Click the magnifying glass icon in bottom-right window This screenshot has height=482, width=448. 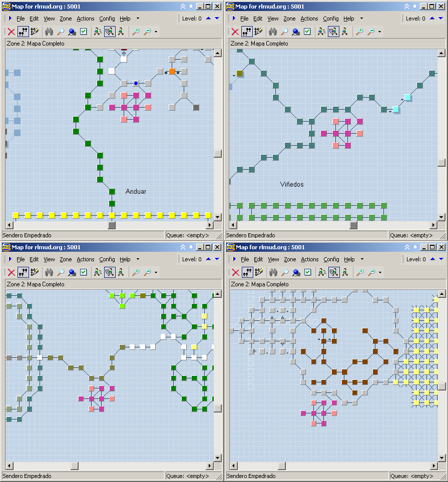click(285, 272)
